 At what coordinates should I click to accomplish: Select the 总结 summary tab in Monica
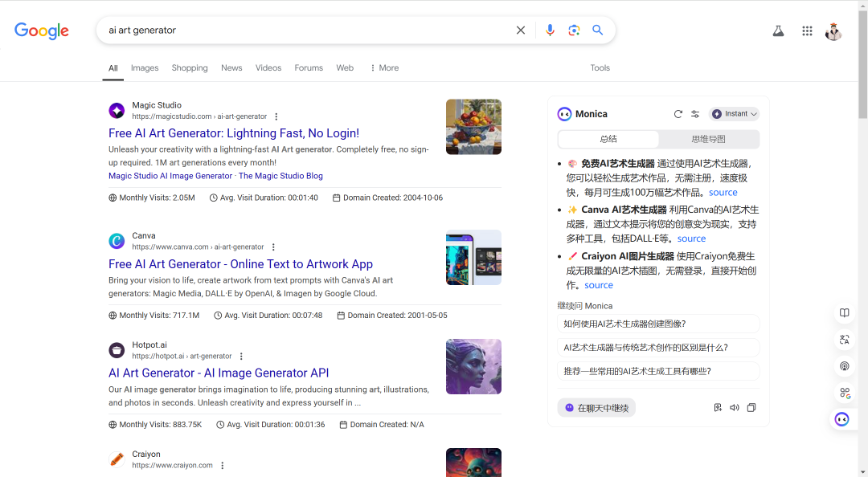tap(608, 140)
